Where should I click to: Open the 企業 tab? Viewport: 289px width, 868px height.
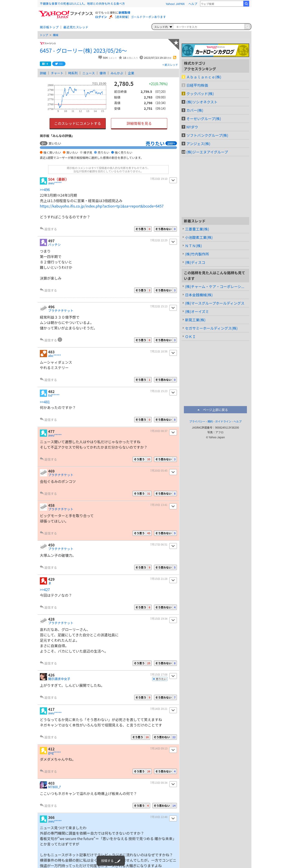click(131, 73)
